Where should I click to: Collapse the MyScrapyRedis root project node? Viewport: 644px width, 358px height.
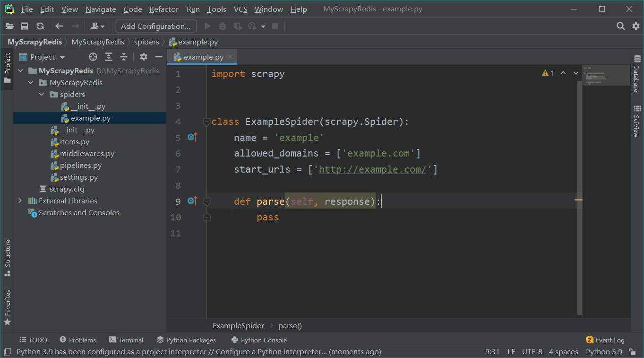[20, 71]
